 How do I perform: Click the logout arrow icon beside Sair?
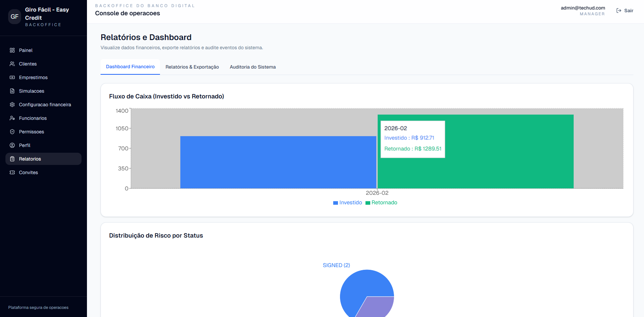tap(619, 11)
